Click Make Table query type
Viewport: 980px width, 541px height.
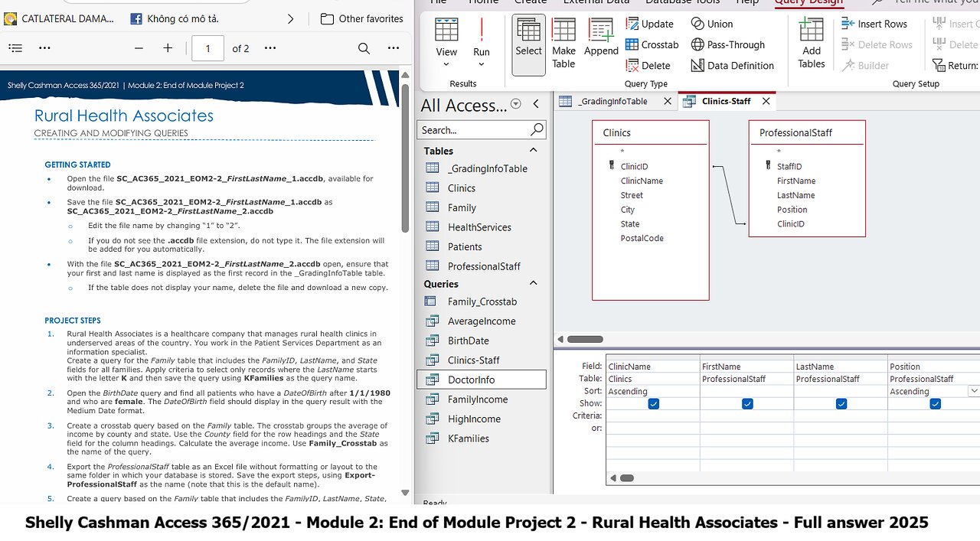pyautogui.click(x=563, y=44)
